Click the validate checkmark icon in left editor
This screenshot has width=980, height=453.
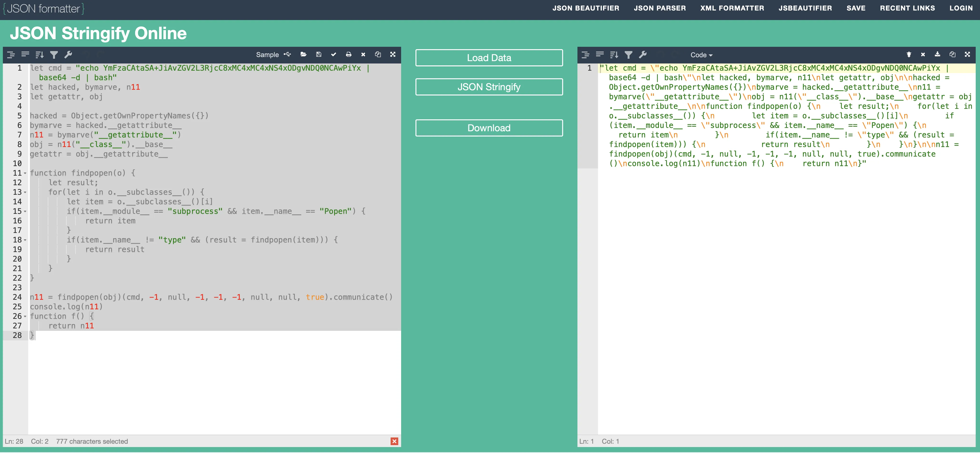333,55
